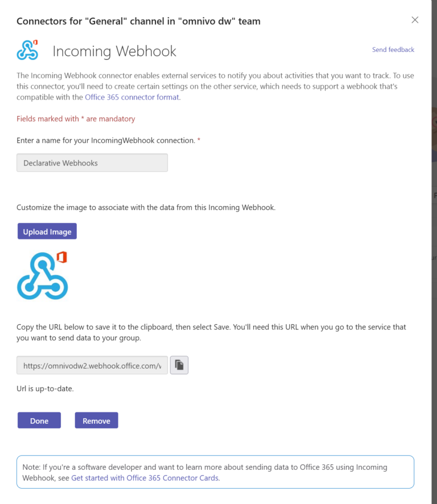Select the connection name field showing Declarative Webhooks
The height and width of the screenshot is (504, 437).
pyautogui.click(x=92, y=163)
